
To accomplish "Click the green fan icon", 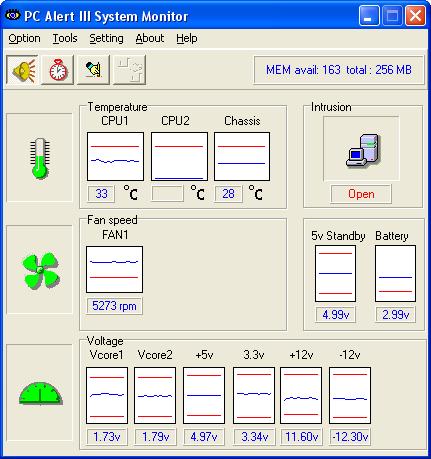I will [41, 270].
